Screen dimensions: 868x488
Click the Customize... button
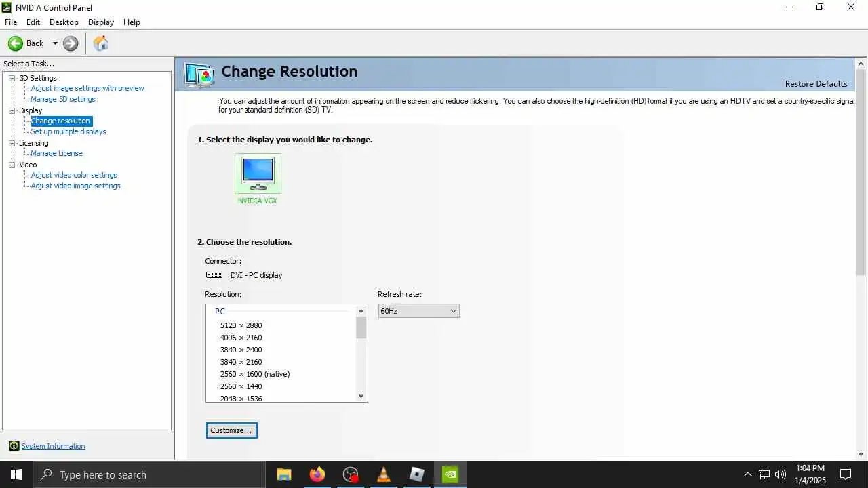[x=231, y=430]
